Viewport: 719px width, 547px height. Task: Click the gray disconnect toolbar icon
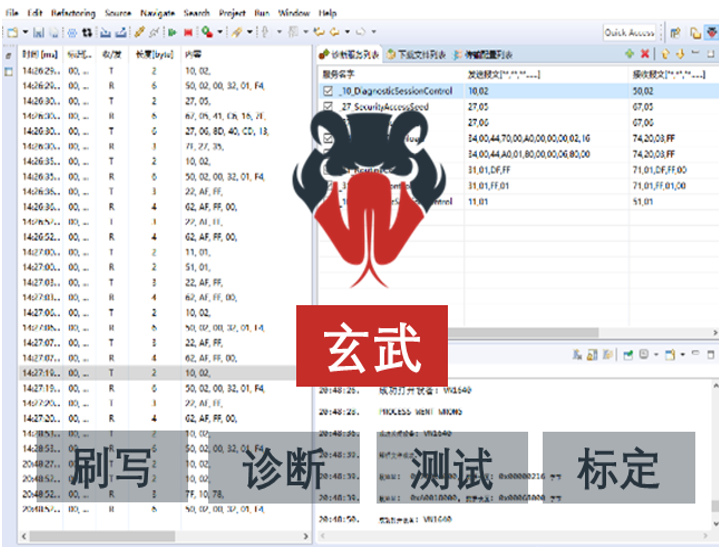click(x=155, y=32)
